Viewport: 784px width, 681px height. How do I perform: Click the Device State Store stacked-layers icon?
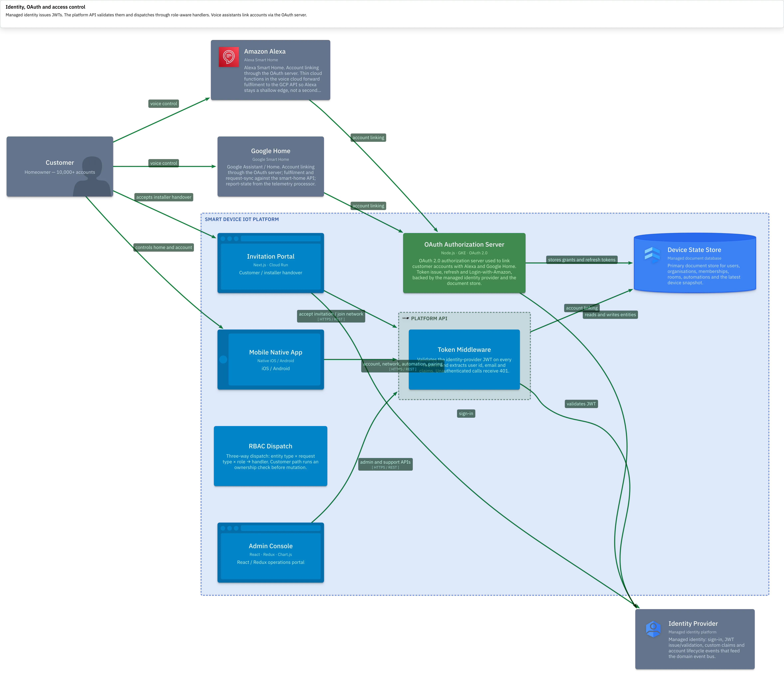pyautogui.click(x=652, y=255)
